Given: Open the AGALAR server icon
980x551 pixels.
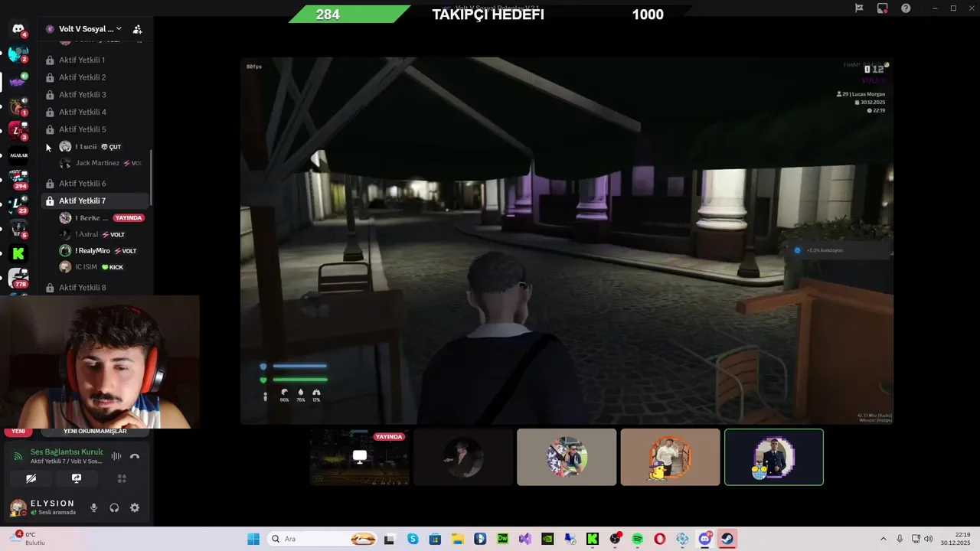Looking at the screenshot, I should (x=18, y=155).
